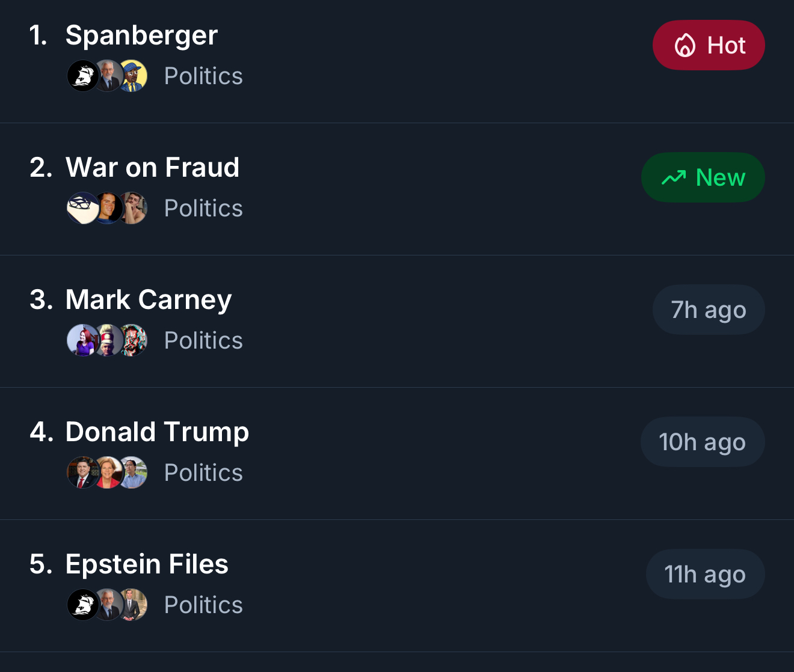The image size is (794, 672).
Task: Click the red Hot badge
Action: point(709,46)
